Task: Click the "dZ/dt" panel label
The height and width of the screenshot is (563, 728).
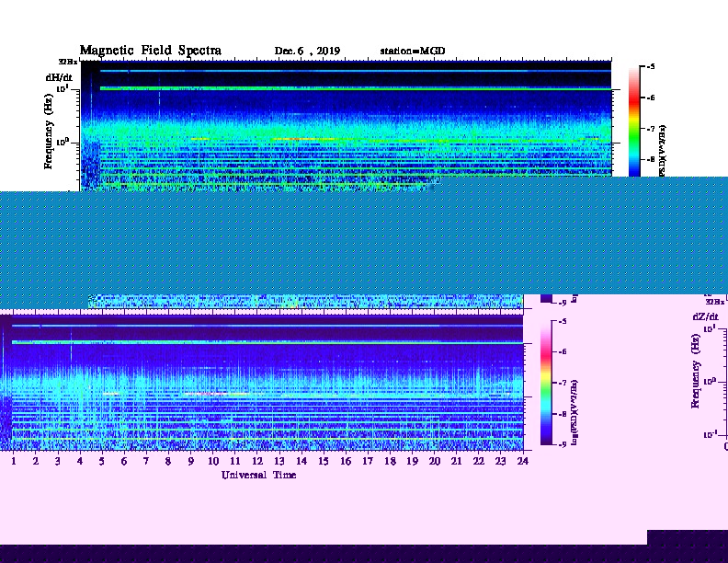Action: pyautogui.click(x=706, y=316)
